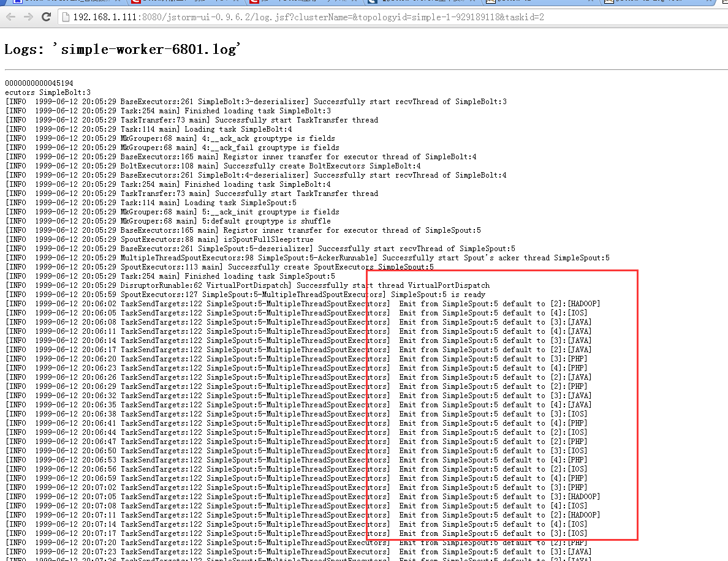Click 'Finished loading task SimpleSpout:5' line
The height and width of the screenshot is (561, 728).
[170, 276]
